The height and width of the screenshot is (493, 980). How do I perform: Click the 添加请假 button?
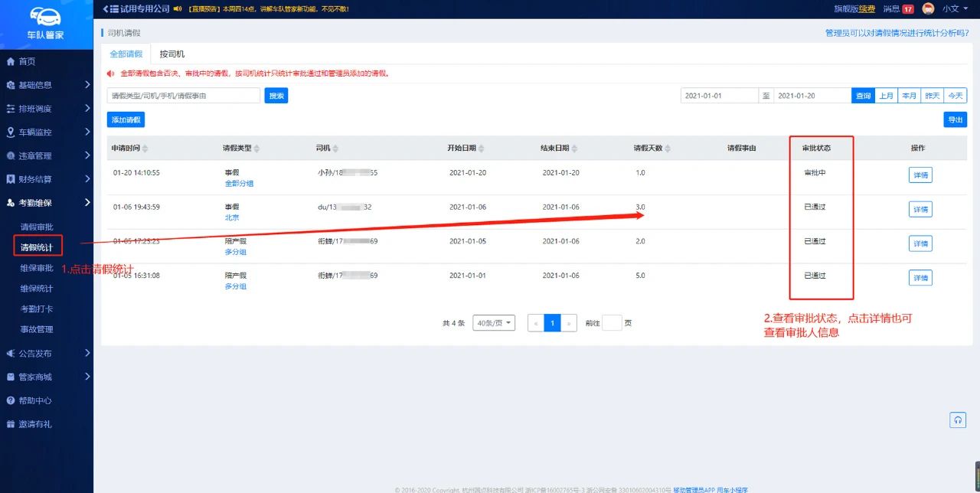(126, 120)
